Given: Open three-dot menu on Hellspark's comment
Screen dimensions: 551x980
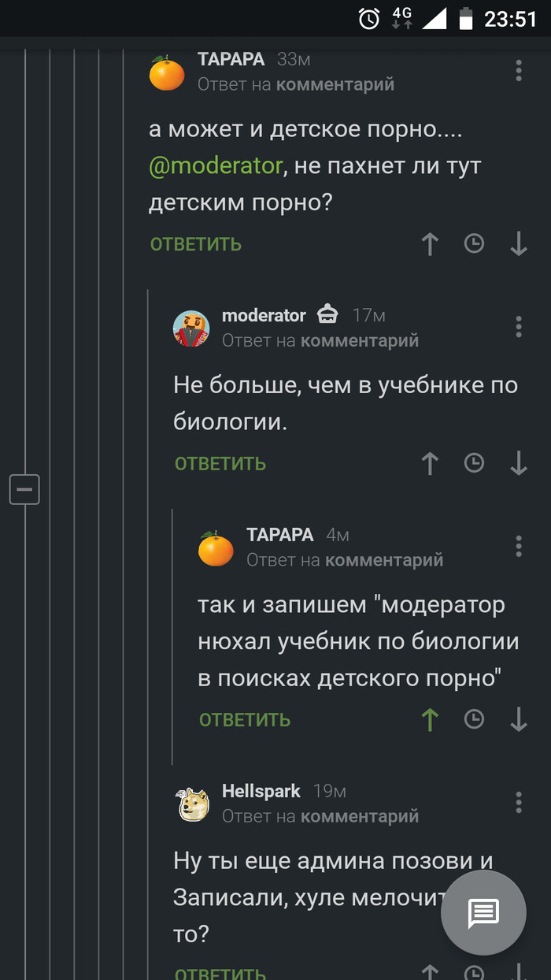Looking at the screenshot, I should coord(519,802).
